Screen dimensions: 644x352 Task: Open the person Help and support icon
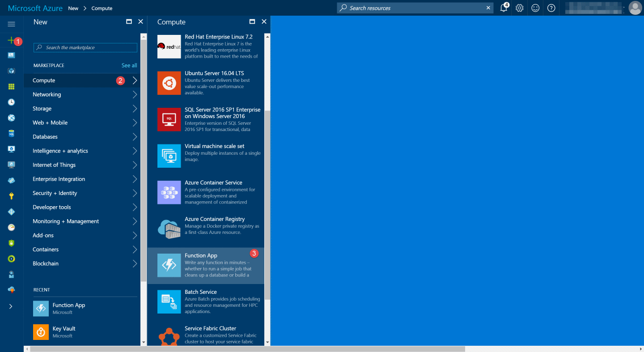point(11,274)
